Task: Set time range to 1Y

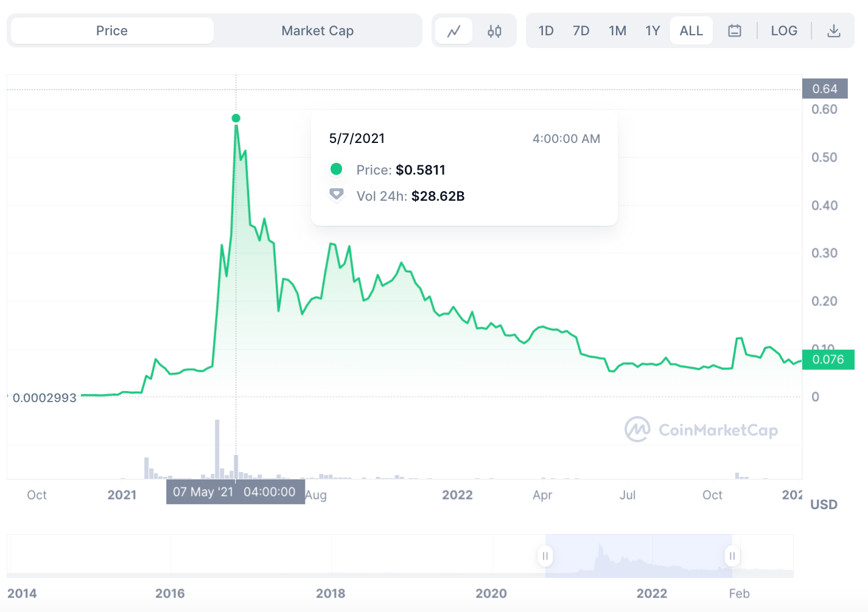Action: pos(653,30)
